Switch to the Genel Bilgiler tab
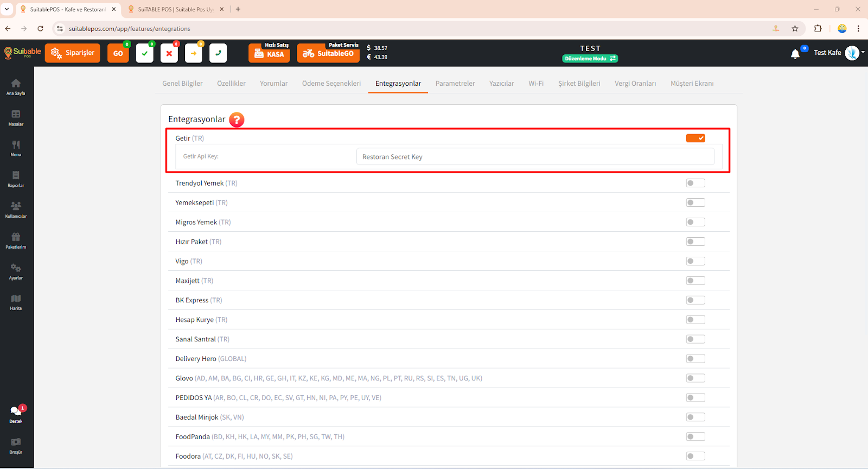This screenshot has width=868, height=469. coord(182,84)
